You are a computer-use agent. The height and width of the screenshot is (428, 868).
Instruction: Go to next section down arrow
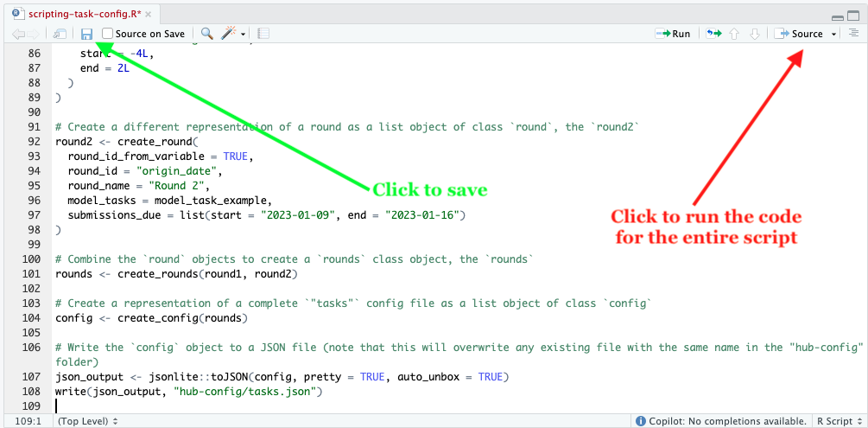[754, 34]
